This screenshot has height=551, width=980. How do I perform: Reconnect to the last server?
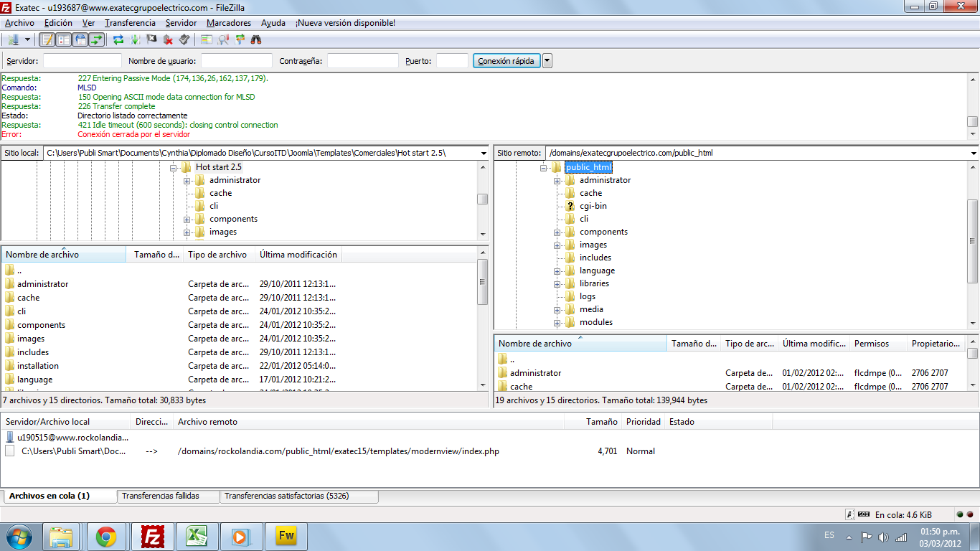[x=184, y=39]
